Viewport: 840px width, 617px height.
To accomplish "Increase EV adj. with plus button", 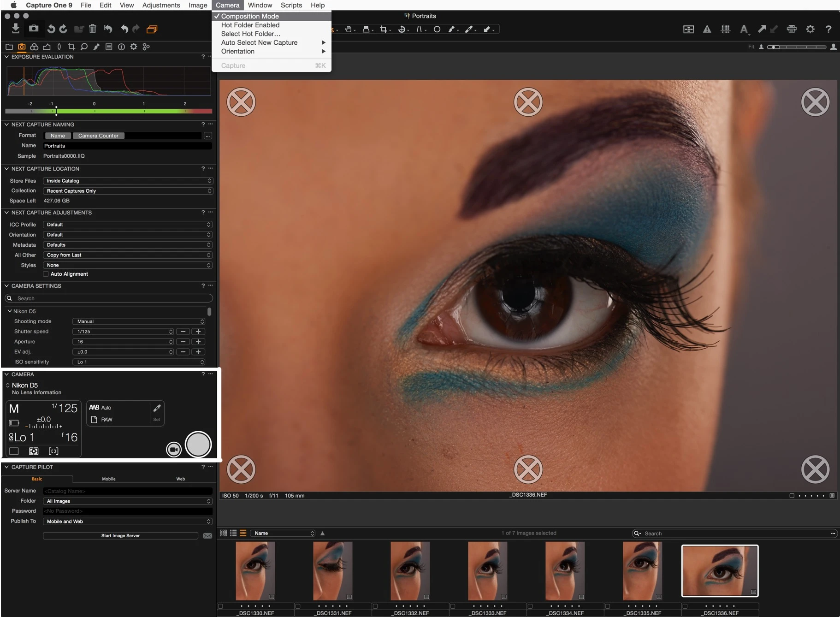I will click(x=198, y=352).
